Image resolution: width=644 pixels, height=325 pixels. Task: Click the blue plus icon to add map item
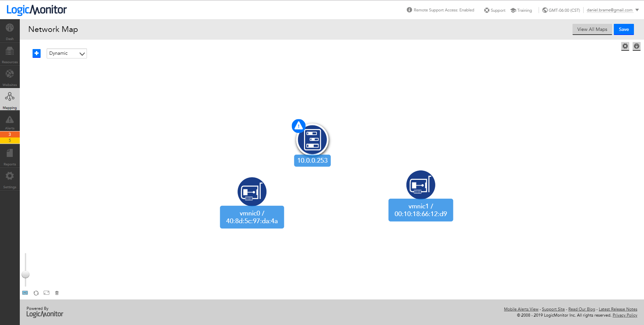pyautogui.click(x=36, y=53)
